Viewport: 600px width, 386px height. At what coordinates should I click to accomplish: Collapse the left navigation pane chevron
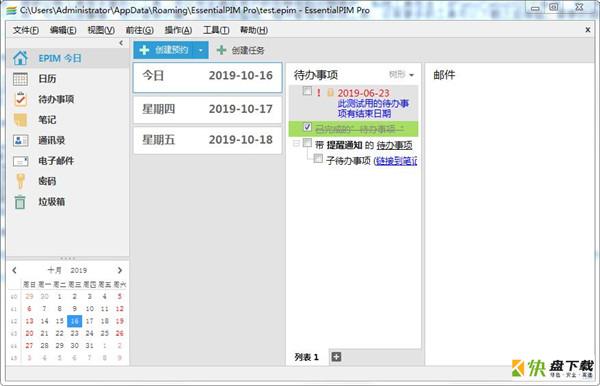pyautogui.click(x=121, y=43)
